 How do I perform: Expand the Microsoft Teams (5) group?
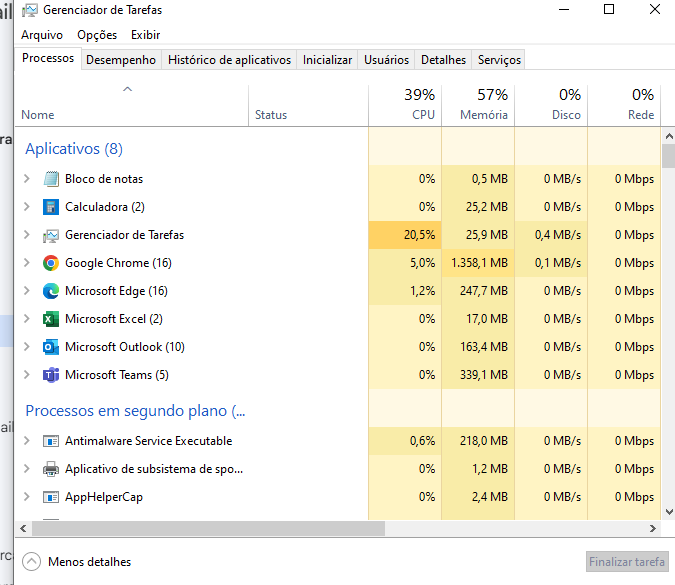pyautogui.click(x=27, y=375)
